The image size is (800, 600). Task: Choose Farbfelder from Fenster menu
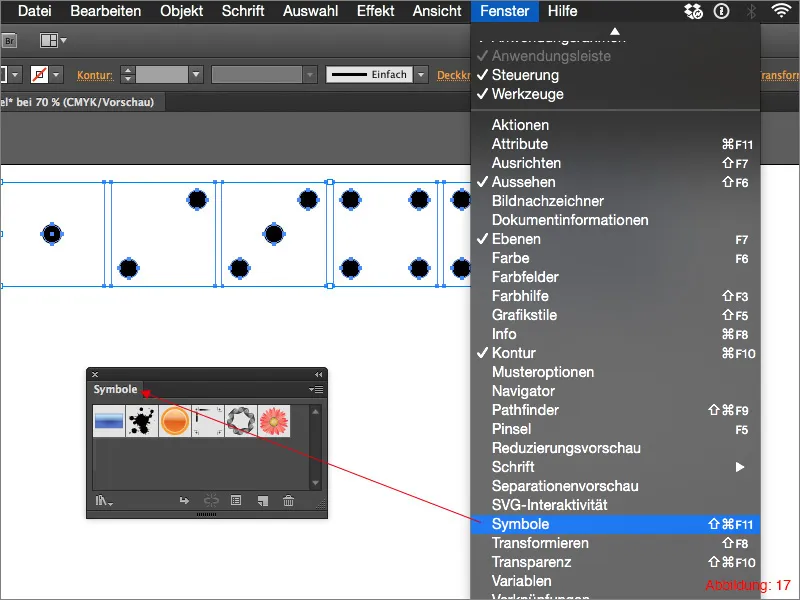click(x=615, y=277)
